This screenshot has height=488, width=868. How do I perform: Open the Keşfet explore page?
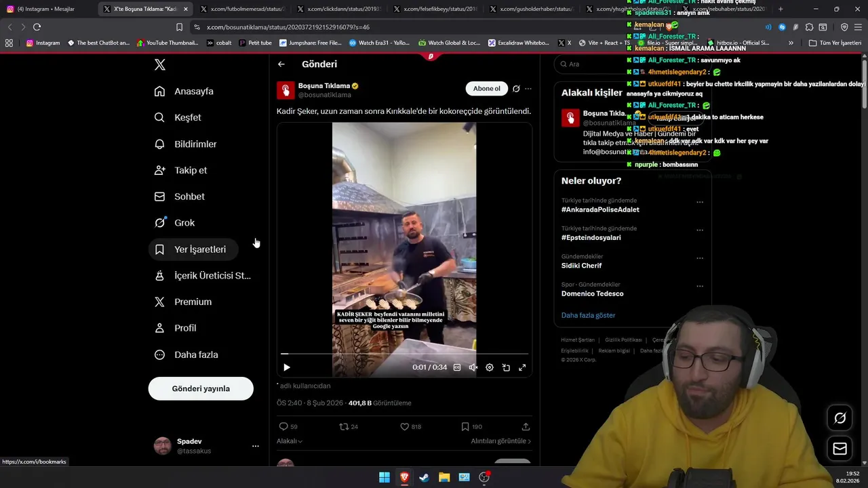click(178, 117)
